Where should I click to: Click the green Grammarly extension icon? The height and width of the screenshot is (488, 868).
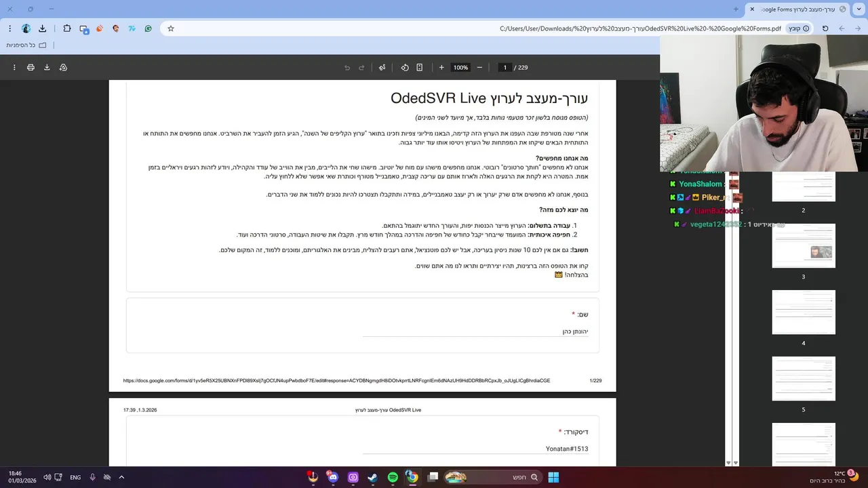148,28
